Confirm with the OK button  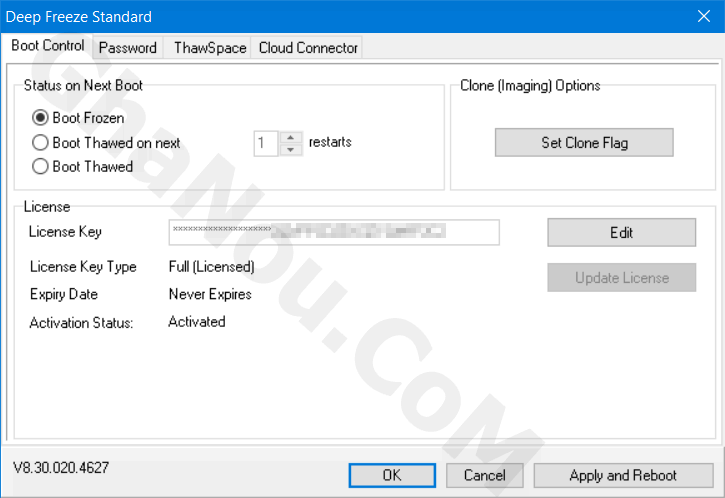pyautogui.click(x=392, y=475)
